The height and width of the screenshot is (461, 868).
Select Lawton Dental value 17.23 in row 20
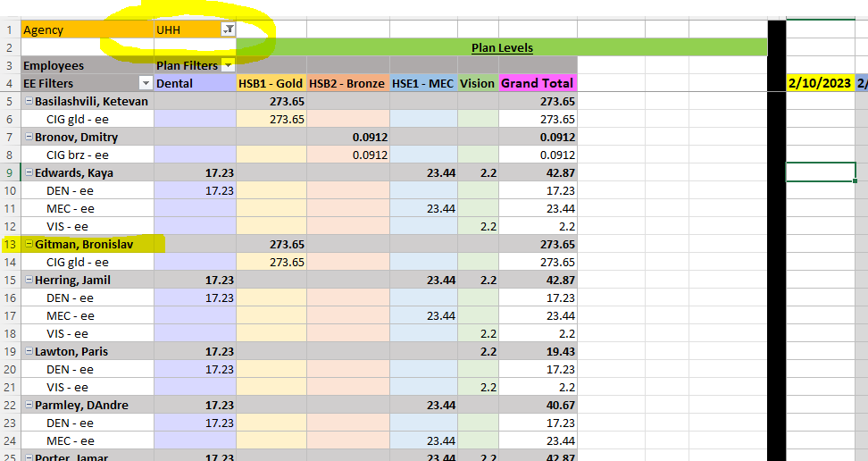pyautogui.click(x=195, y=369)
